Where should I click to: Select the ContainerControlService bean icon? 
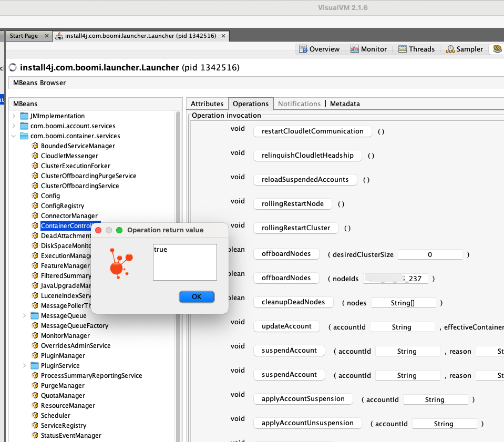[x=35, y=225]
